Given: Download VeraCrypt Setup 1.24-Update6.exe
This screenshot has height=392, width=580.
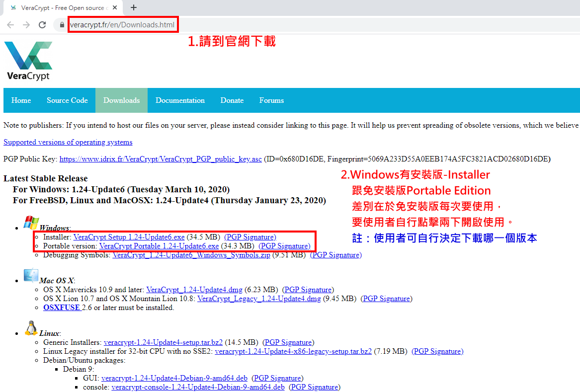Looking at the screenshot, I should coord(129,237).
